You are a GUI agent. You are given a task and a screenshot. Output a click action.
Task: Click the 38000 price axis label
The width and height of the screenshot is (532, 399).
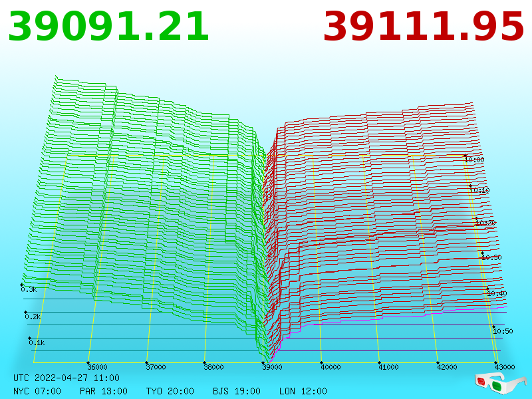tap(213, 367)
